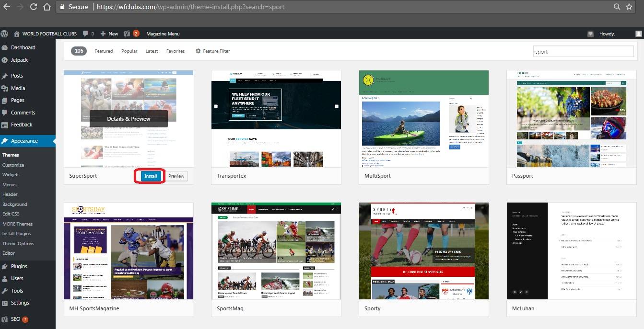This screenshot has height=329, width=644.
Task: Open the Passport theme thumbnail
Action: point(572,119)
